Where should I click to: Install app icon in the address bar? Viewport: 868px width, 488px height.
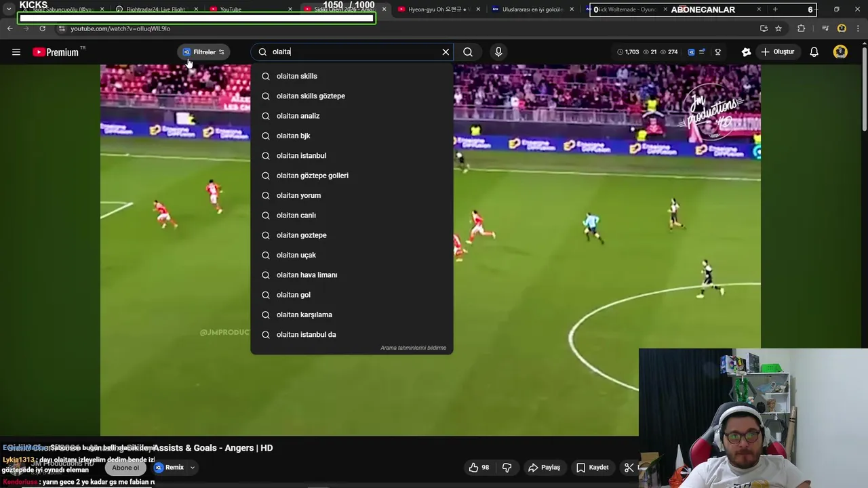click(x=764, y=28)
